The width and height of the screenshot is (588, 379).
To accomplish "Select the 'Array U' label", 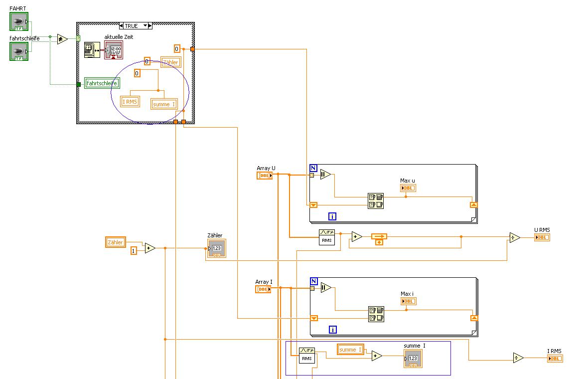I will [x=266, y=168].
